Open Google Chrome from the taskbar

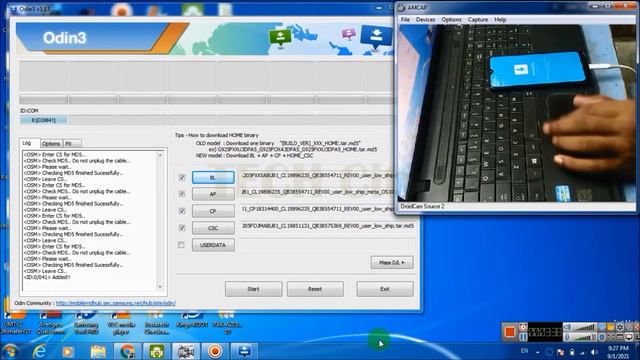pyautogui.click(x=127, y=351)
